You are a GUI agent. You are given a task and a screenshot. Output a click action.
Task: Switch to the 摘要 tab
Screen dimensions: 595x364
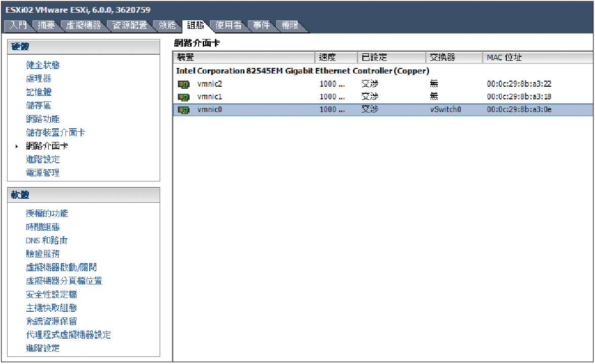coord(46,25)
